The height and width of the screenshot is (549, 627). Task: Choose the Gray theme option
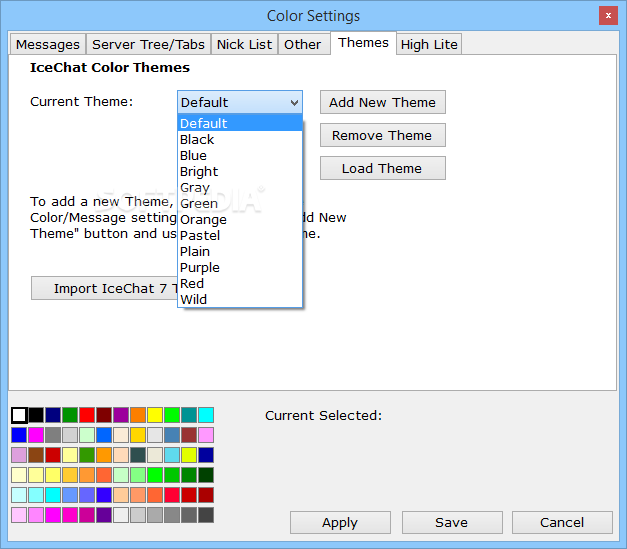(240, 188)
